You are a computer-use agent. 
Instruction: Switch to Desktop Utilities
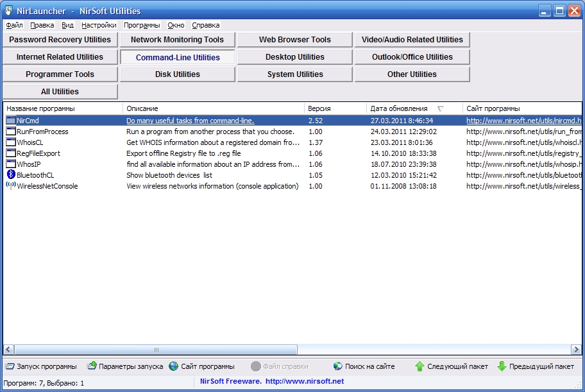[x=294, y=56]
